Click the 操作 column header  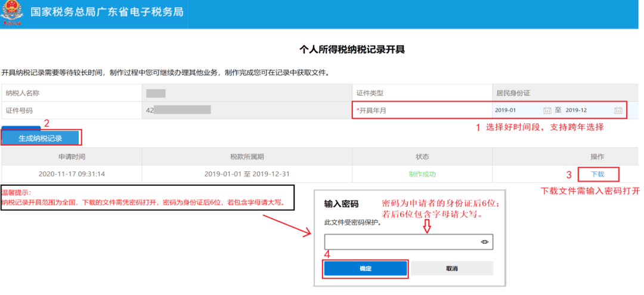click(597, 157)
